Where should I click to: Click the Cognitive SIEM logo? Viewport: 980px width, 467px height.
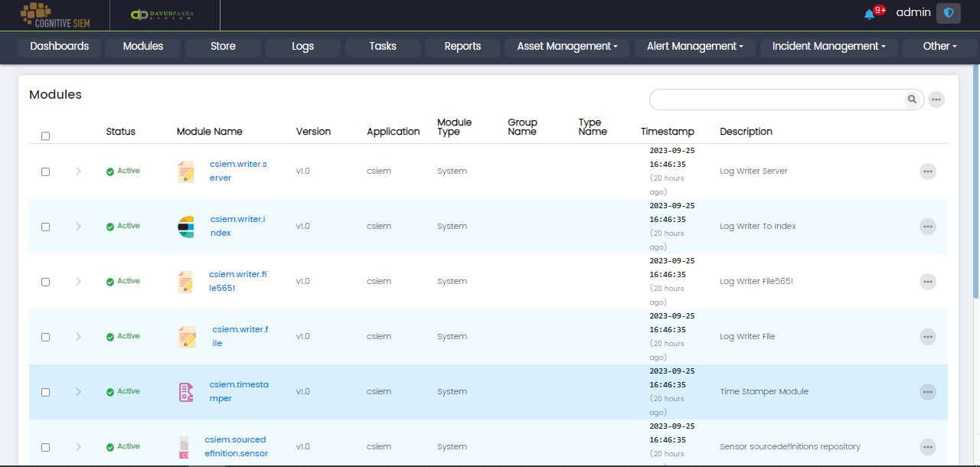click(55, 15)
